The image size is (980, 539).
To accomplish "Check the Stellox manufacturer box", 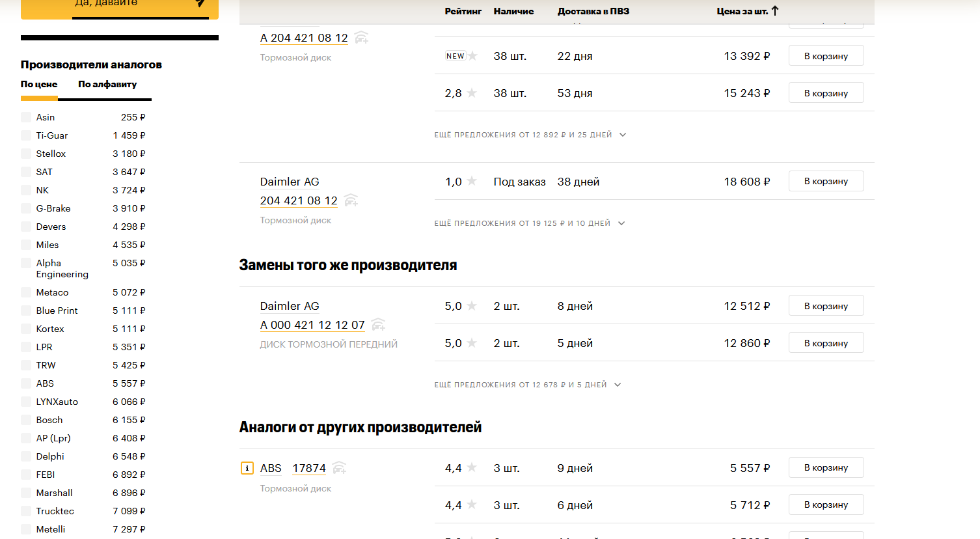I will pos(26,154).
